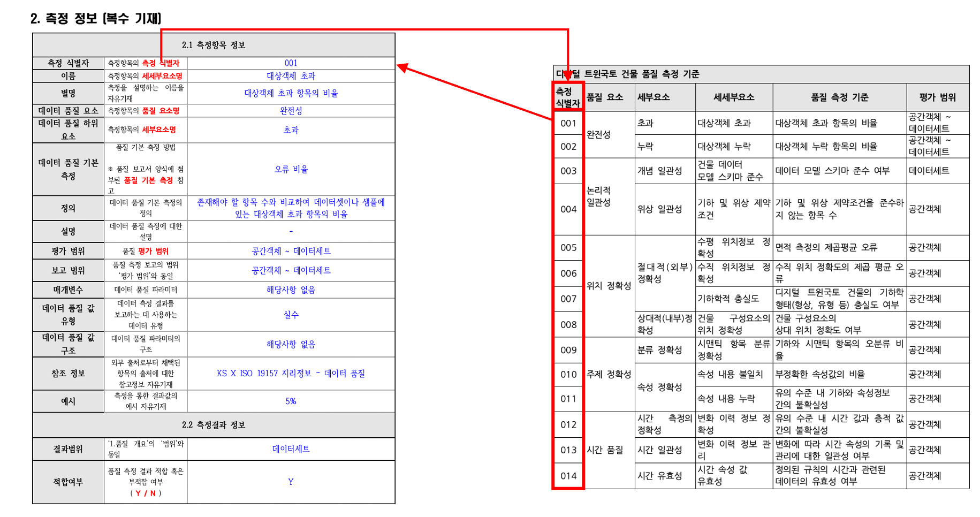Select the value '오류 비율'
Screen dimensions: 980x517
click(x=291, y=169)
